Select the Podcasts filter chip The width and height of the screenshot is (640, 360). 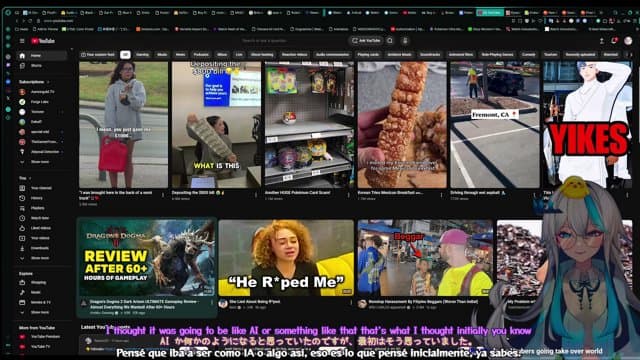pos(201,55)
